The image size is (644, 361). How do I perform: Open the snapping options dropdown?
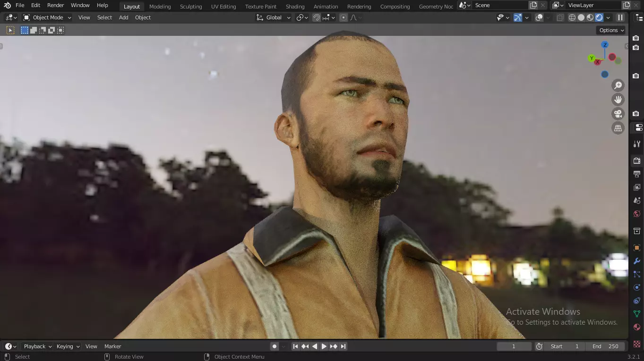point(329,17)
